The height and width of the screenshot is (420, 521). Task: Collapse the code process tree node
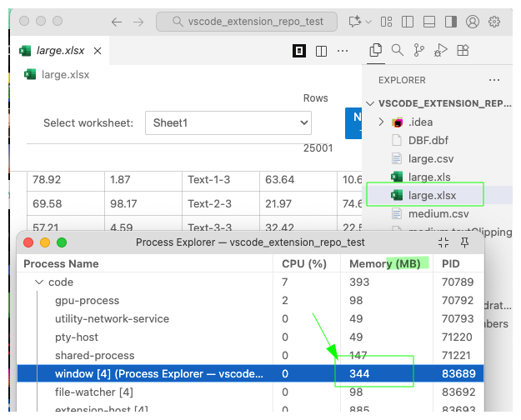tap(38, 282)
